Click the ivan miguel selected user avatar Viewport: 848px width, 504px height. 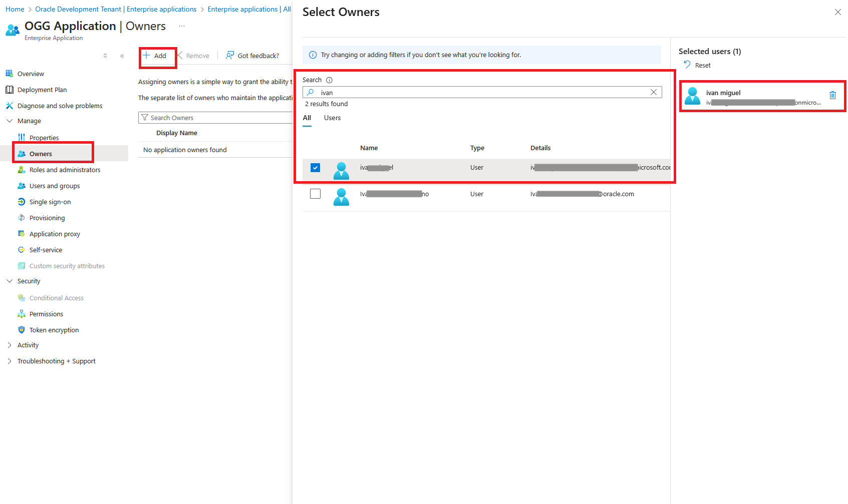pos(693,96)
